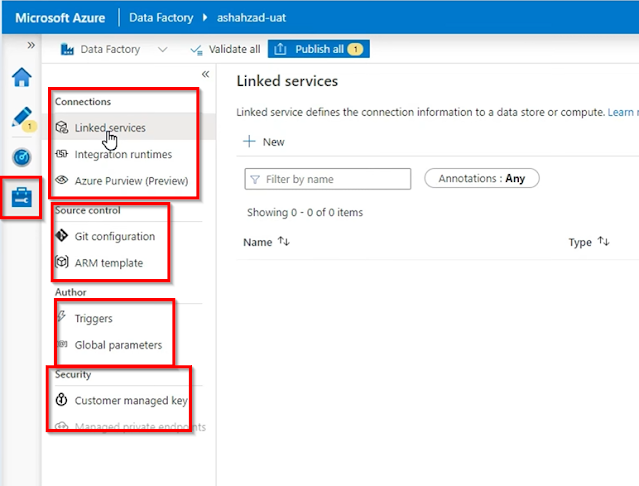The width and height of the screenshot is (639, 486).
Task: Click the Publish all upload icon
Action: pos(280,49)
